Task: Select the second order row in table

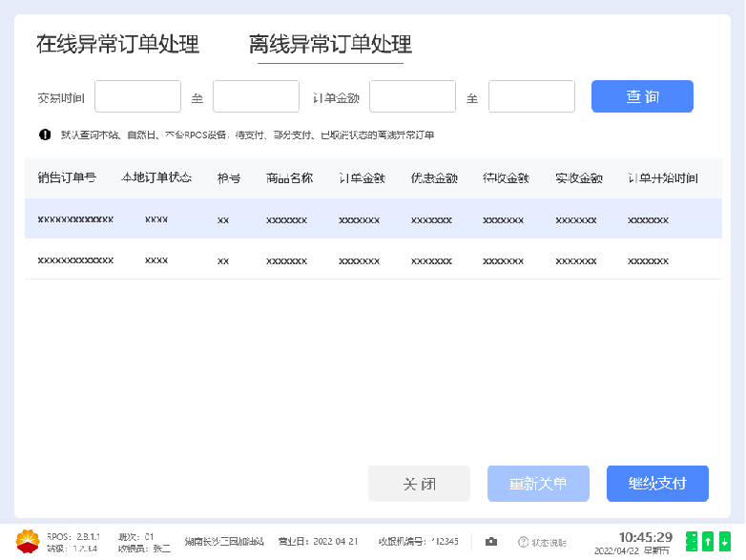Action: [x=372, y=259]
